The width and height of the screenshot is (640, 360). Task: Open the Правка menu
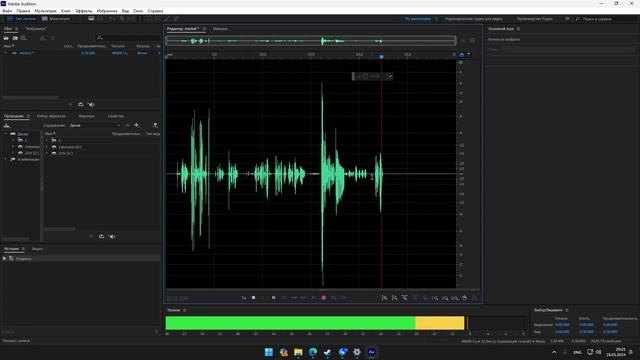coord(23,11)
